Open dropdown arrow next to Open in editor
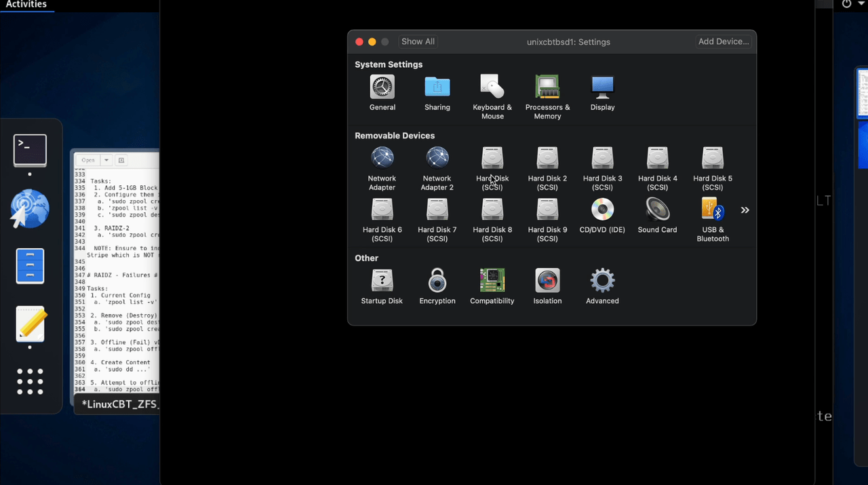The image size is (868, 485). click(106, 160)
